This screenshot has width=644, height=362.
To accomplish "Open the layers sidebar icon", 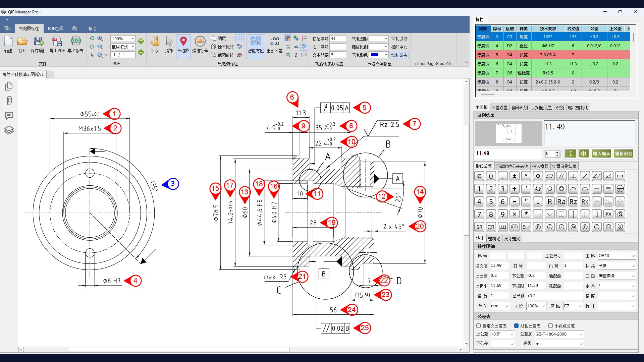I will point(9,130).
